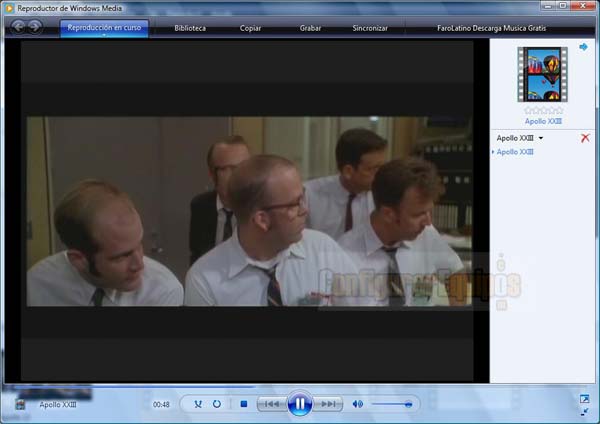
Task: Click the 00:48 elapsed time display
Action: click(x=161, y=404)
